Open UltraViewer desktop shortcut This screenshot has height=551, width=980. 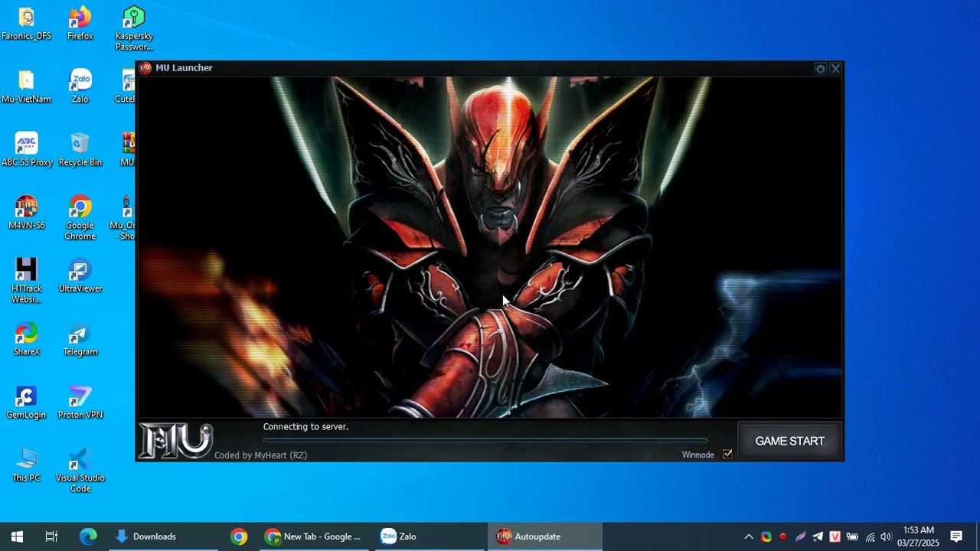[80, 276]
